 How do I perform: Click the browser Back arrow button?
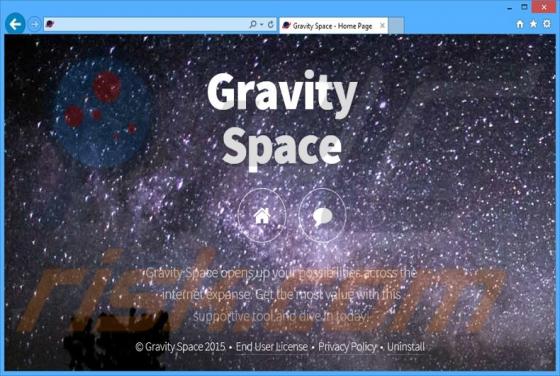[x=15, y=24]
